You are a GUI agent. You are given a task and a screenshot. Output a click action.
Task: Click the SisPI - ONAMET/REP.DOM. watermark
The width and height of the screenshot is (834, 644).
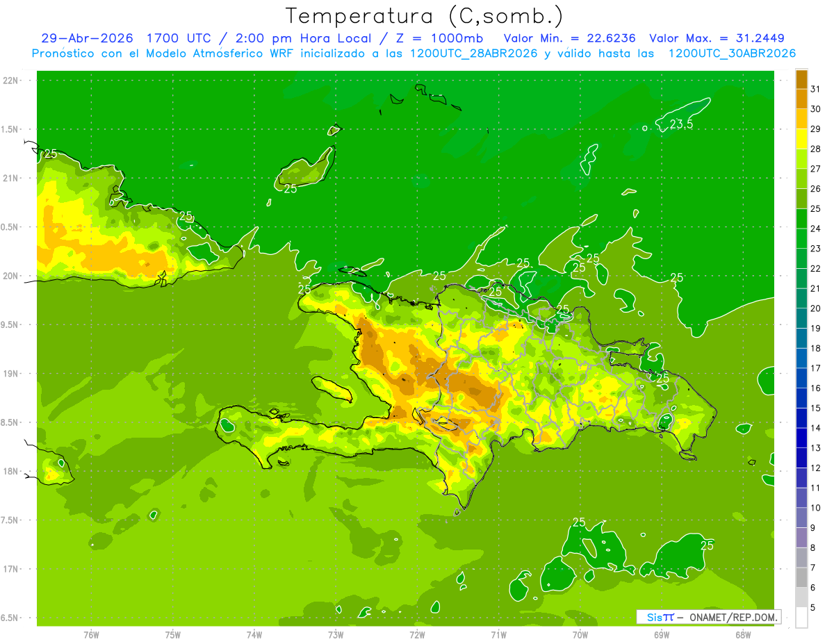[709, 617]
